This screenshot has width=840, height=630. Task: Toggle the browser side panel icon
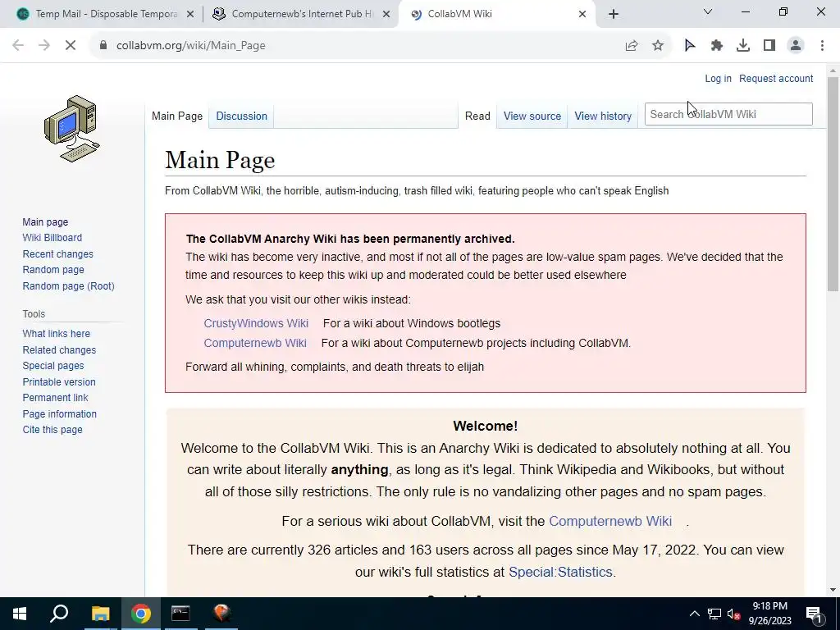pyautogui.click(x=769, y=46)
